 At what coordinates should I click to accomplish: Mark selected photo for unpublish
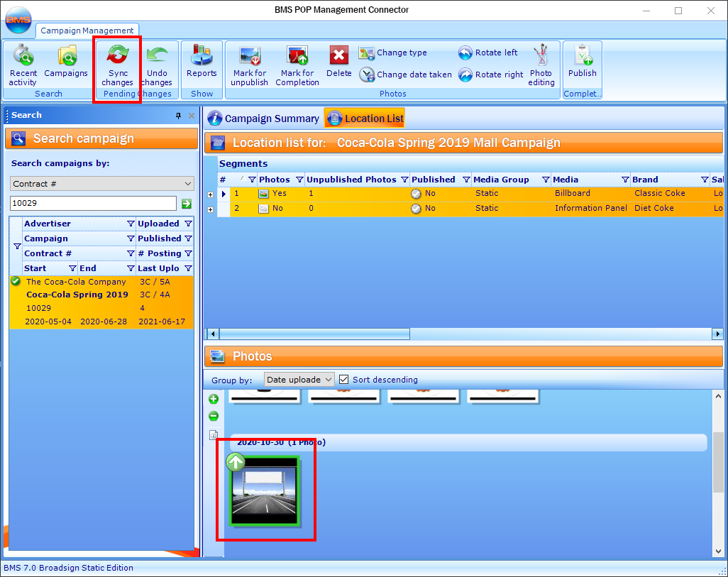[x=250, y=65]
